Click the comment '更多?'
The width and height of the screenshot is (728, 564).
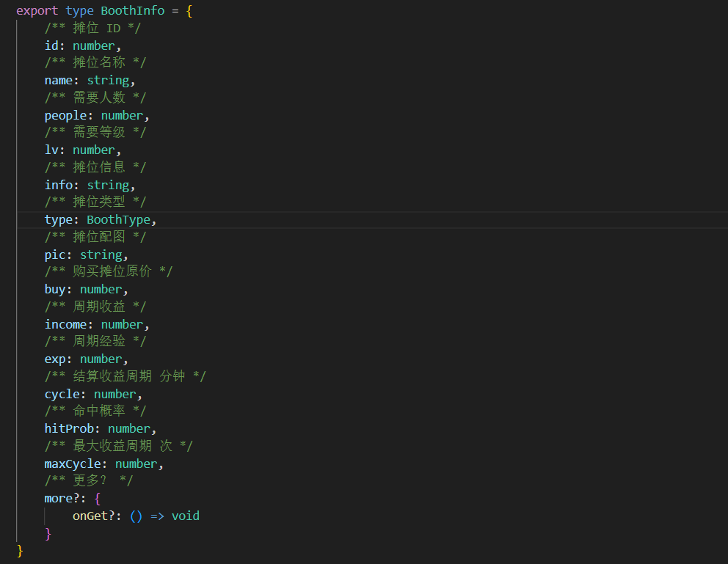[90, 480]
